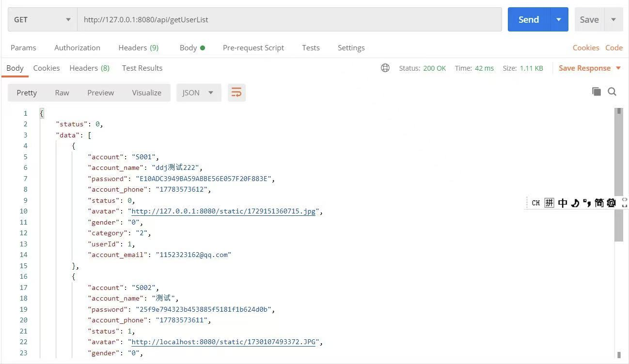Toggle IME simplified 简 character icon

[x=599, y=203]
